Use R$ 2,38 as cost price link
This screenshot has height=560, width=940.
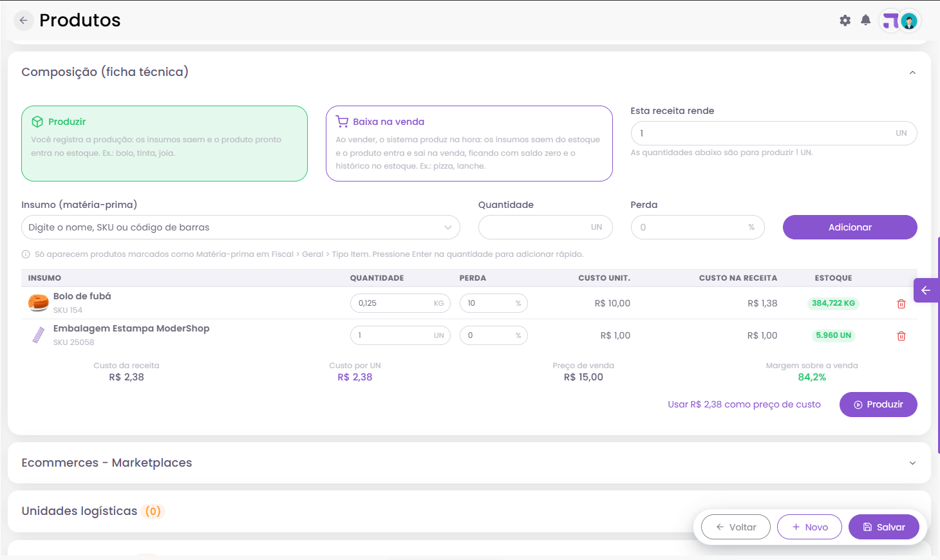(x=744, y=404)
